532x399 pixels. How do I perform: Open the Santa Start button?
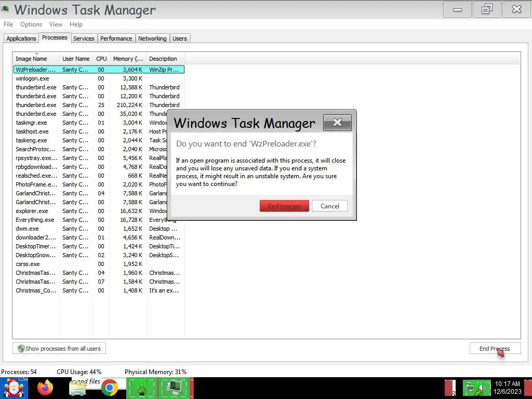(14, 388)
